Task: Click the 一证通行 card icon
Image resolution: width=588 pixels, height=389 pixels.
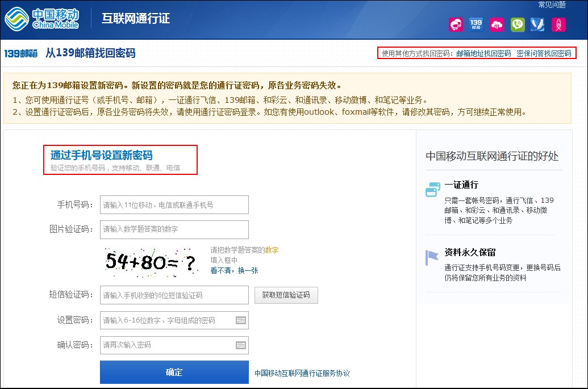Action: click(433, 189)
